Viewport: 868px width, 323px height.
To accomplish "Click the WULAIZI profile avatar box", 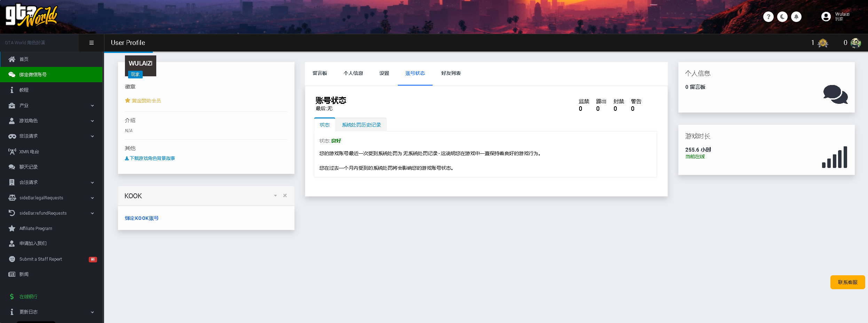I will 141,66.
